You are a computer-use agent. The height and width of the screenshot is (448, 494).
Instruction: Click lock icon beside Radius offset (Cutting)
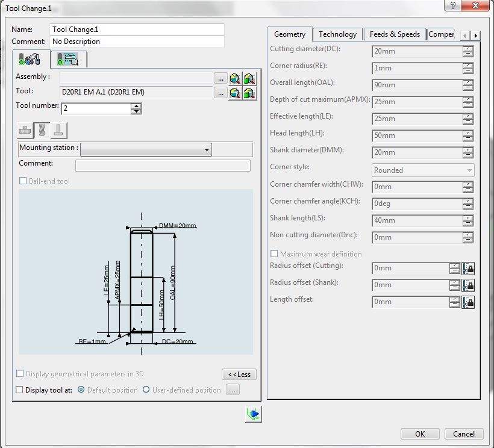pos(468,269)
